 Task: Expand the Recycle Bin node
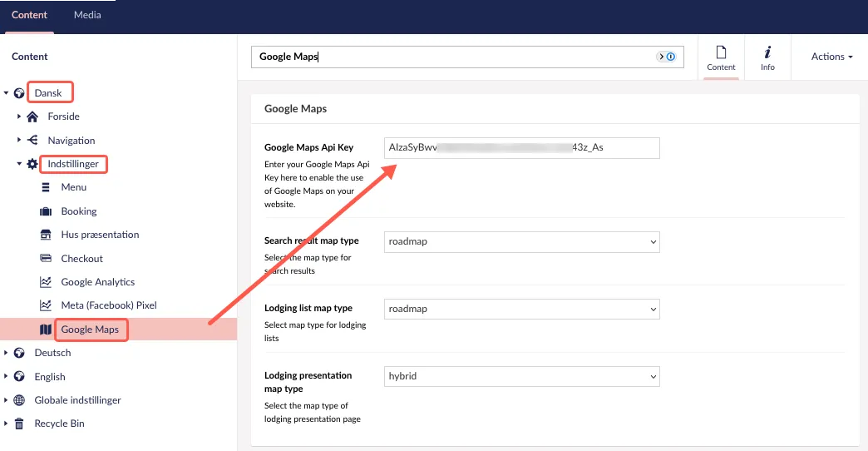coord(6,424)
